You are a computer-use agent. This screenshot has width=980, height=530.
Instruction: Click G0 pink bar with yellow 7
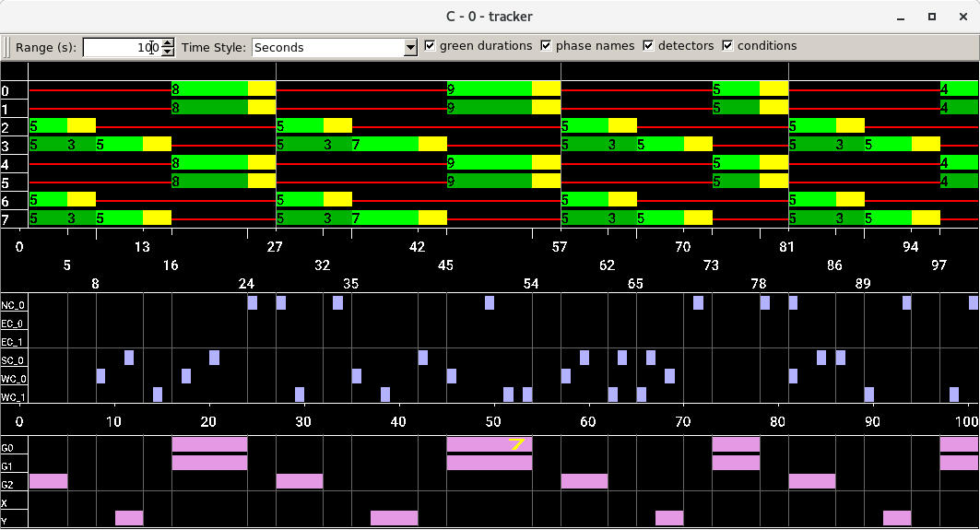click(x=490, y=443)
